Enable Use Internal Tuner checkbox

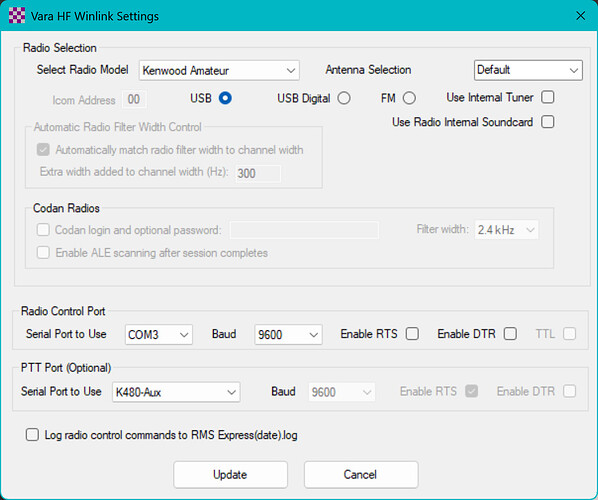[x=548, y=97]
